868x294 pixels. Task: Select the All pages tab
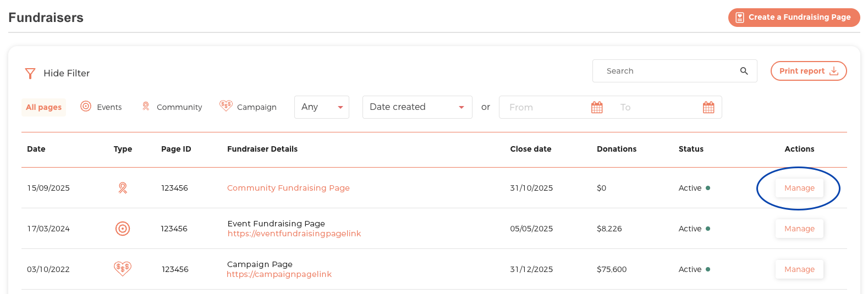(x=44, y=107)
